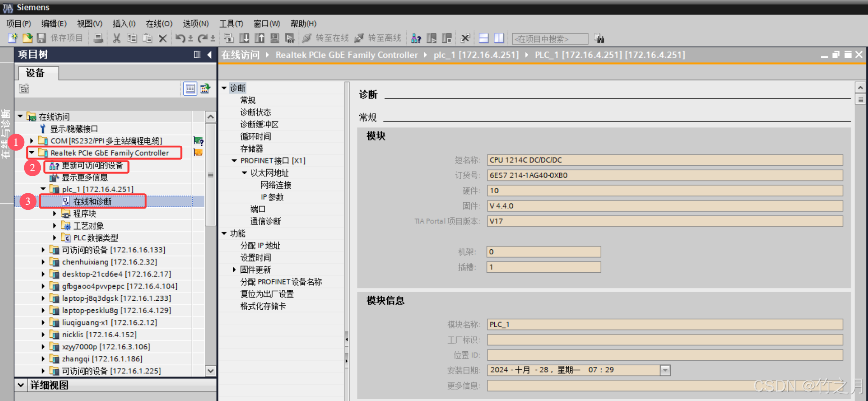
Task: Expand the 固件更新 node
Action: coord(234,270)
